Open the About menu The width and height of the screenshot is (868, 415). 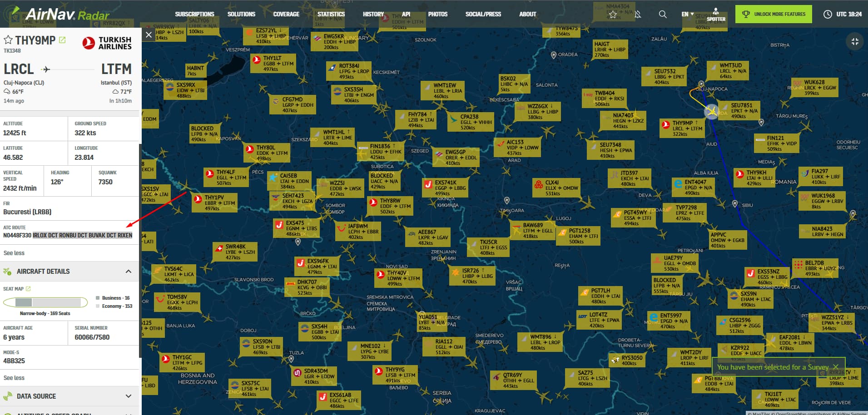[x=528, y=15]
